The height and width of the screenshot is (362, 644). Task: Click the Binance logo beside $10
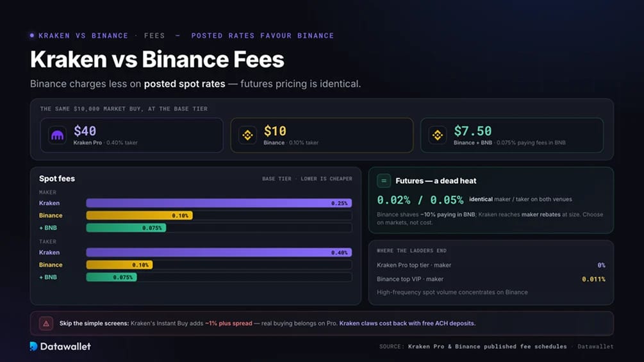pos(247,135)
